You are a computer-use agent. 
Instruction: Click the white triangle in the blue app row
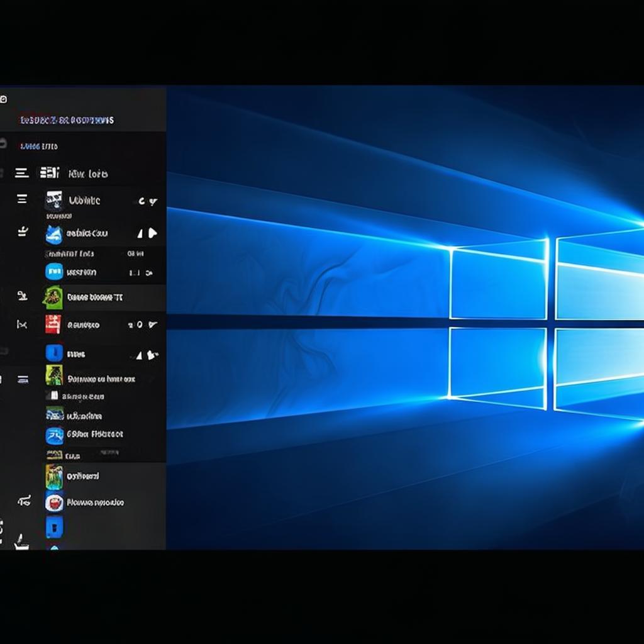(x=139, y=356)
